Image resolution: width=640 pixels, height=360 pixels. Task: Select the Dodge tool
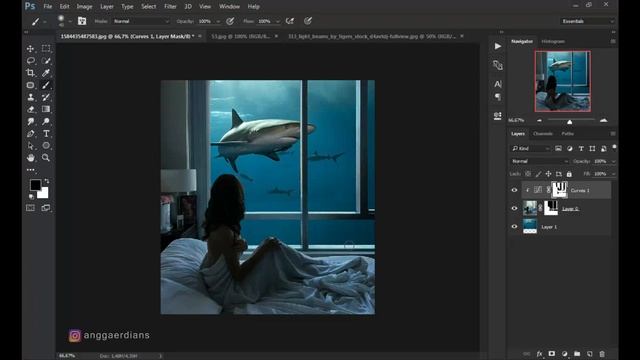coord(46,122)
